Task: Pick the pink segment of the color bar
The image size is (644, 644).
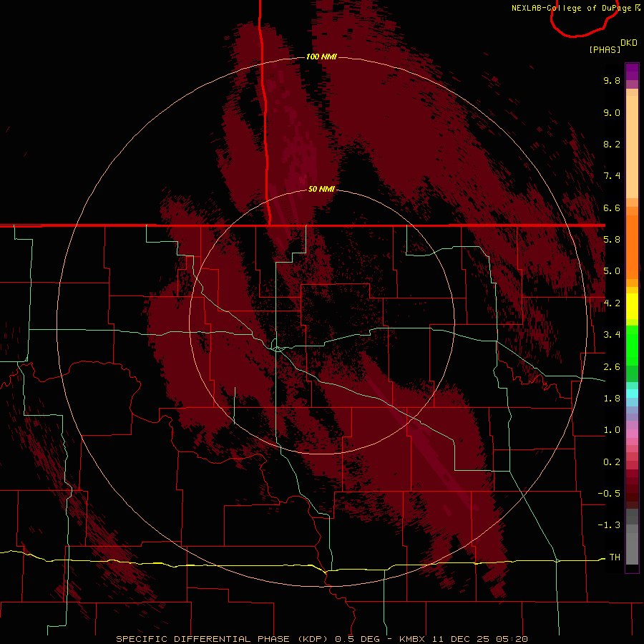Action: [x=632, y=434]
